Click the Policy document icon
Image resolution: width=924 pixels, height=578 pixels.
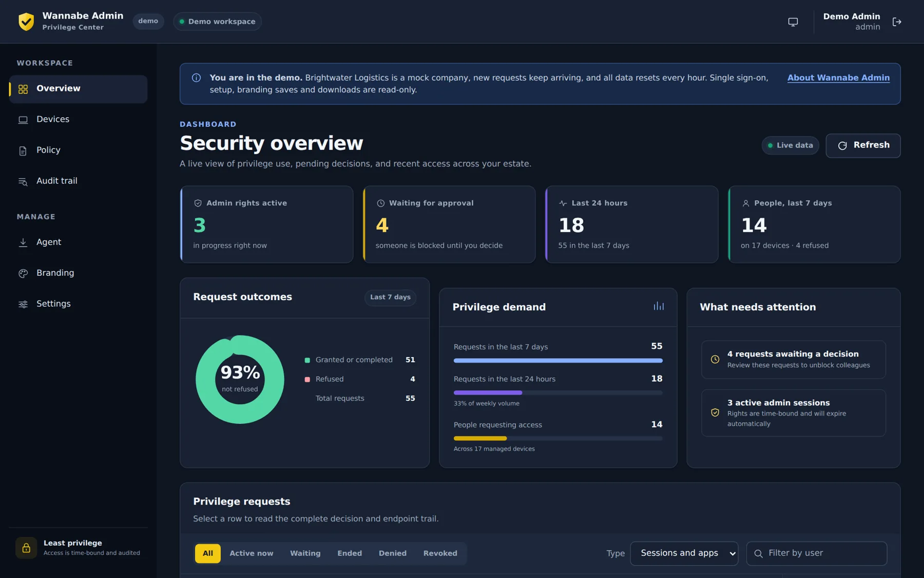tap(23, 151)
